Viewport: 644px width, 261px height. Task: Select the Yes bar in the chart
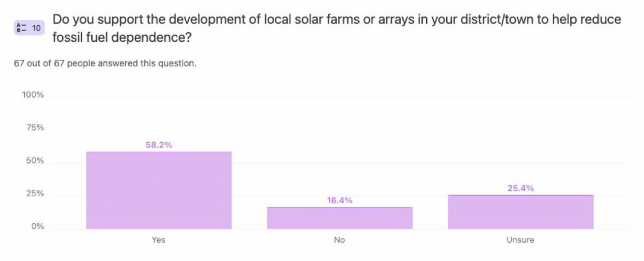pos(159,190)
